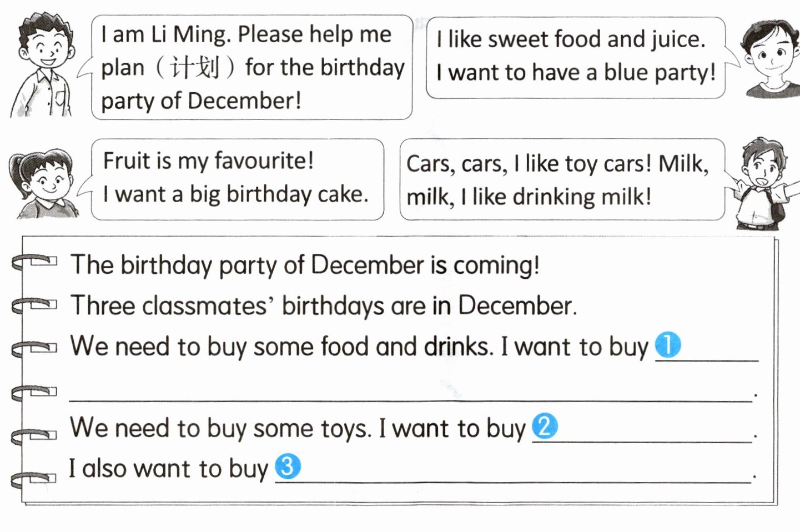Click the blue circle numbered 2
800x532 pixels.
click(545, 426)
